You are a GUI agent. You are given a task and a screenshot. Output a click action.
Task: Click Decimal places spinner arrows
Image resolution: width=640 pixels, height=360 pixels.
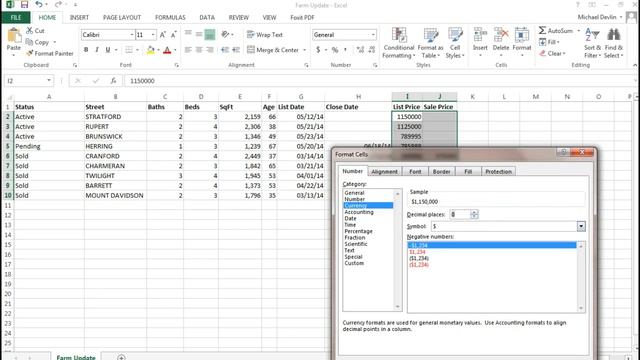pyautogui.click(x=474, y=214)
